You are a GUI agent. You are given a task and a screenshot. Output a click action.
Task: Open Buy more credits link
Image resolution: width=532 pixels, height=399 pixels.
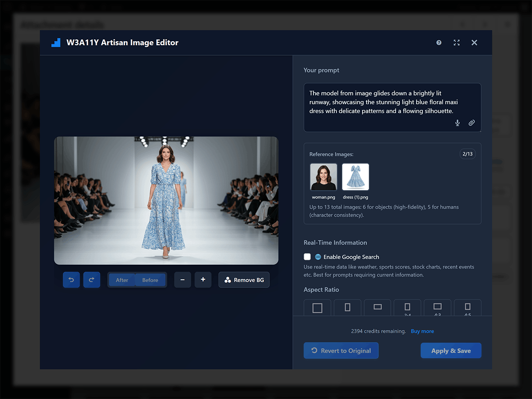(x=422, y=331)
